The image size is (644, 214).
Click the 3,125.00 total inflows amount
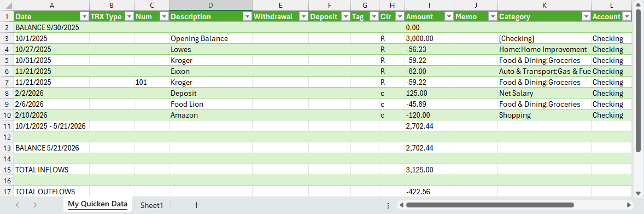(x=429, y=170)
